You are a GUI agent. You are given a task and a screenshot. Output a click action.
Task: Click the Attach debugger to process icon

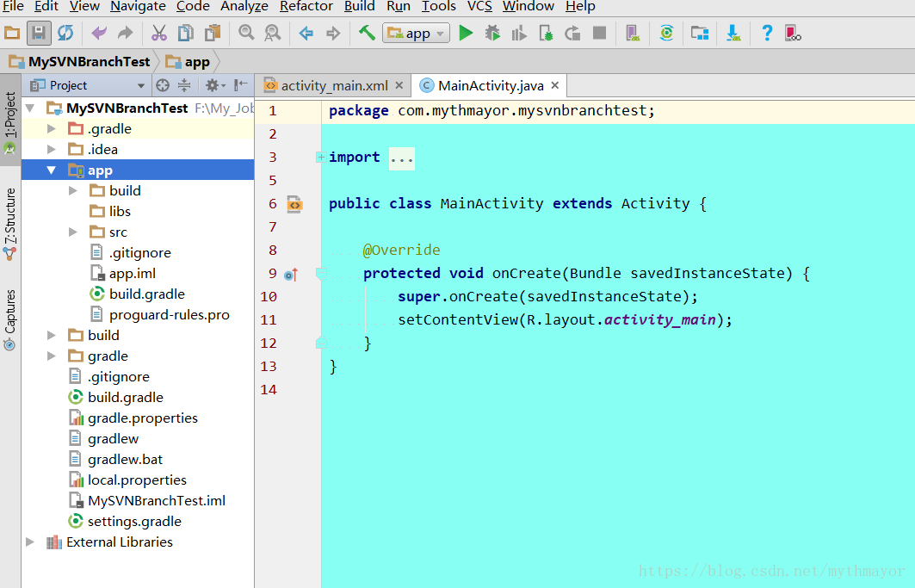point(546,33)
